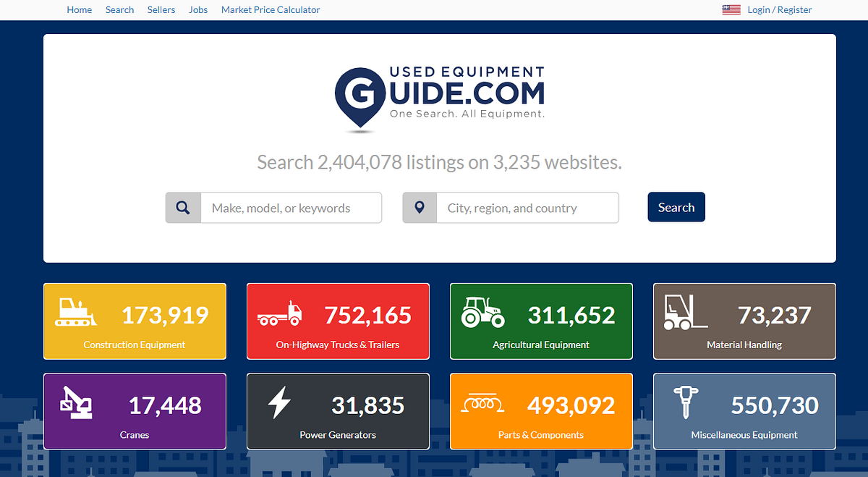
Task: Open the Home menu item
Action: (80, 9)
